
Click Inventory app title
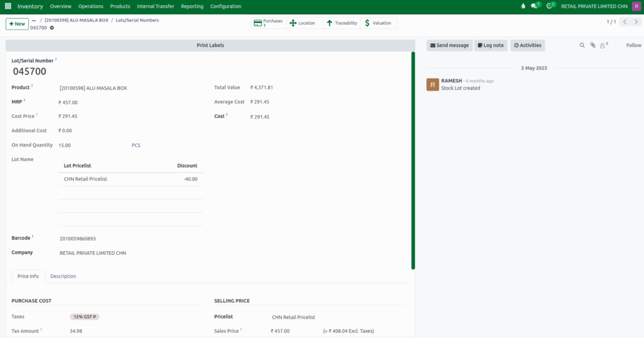click(30, 6)
